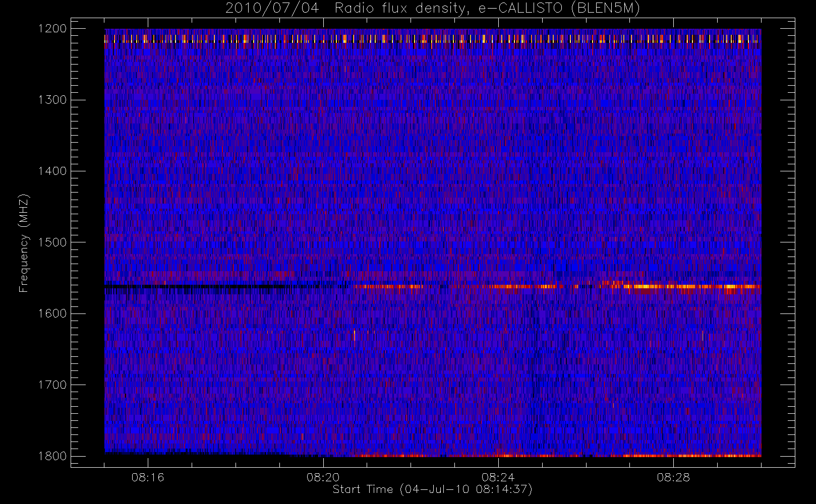816x504 pixels.
Task: Click the 'Start Time (04-Jul-10 08:14:37)' label
Action: point(433,489)
